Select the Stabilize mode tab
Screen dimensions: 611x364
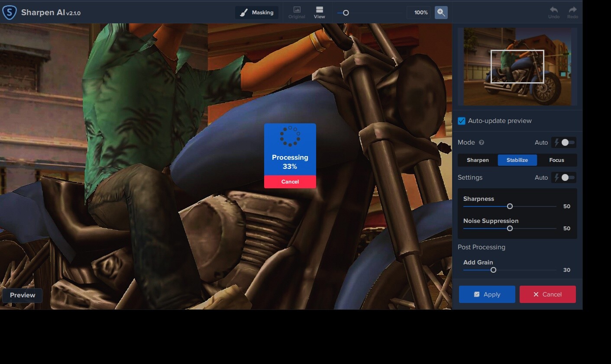click(x=517, y=160)
